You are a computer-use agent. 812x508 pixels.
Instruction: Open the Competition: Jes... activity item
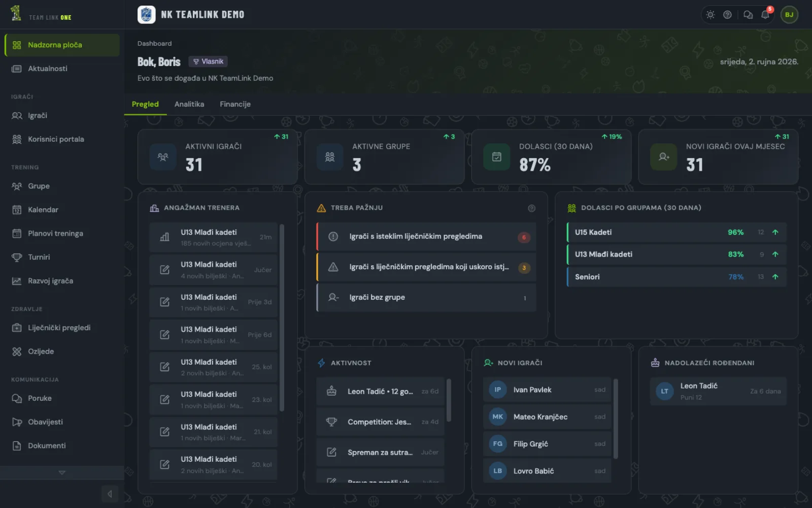coord(381,422)
